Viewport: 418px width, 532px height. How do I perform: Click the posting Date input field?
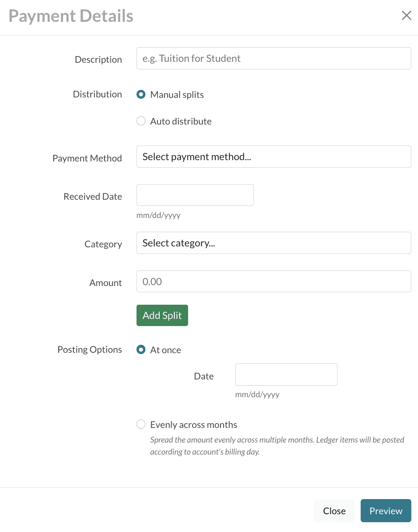pyautogui.click(x=286, y=375)
